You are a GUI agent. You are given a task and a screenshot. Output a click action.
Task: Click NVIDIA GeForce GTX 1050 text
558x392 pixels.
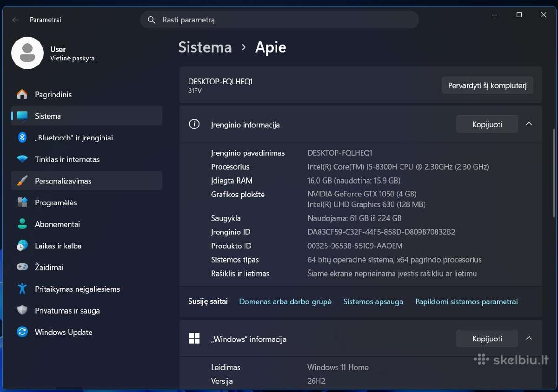pyautogui.click(x=362, y=194)
